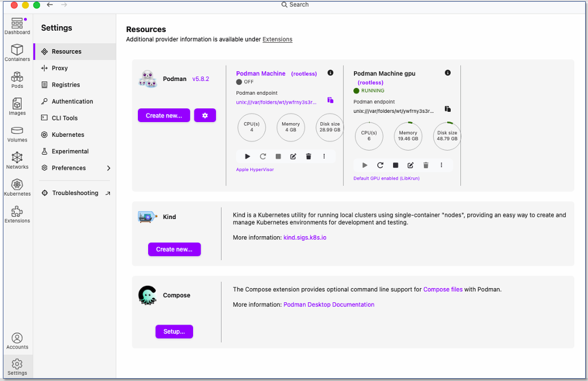Open CLI Tools settings
This screenshot has height=381, width=588.
(75, 118)
